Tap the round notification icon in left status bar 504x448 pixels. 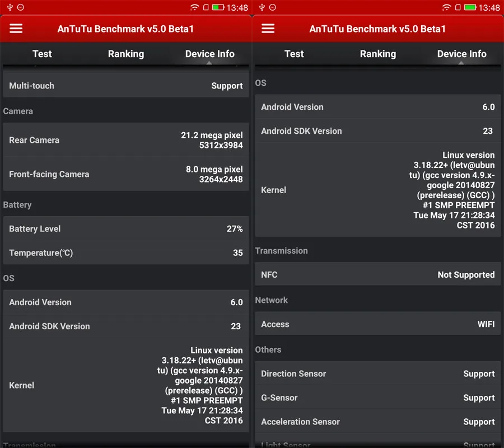click(x=21, y=7)
